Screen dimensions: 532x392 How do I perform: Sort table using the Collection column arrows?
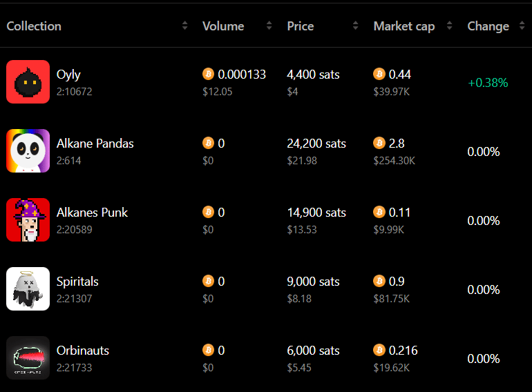[x=185, y=26]
